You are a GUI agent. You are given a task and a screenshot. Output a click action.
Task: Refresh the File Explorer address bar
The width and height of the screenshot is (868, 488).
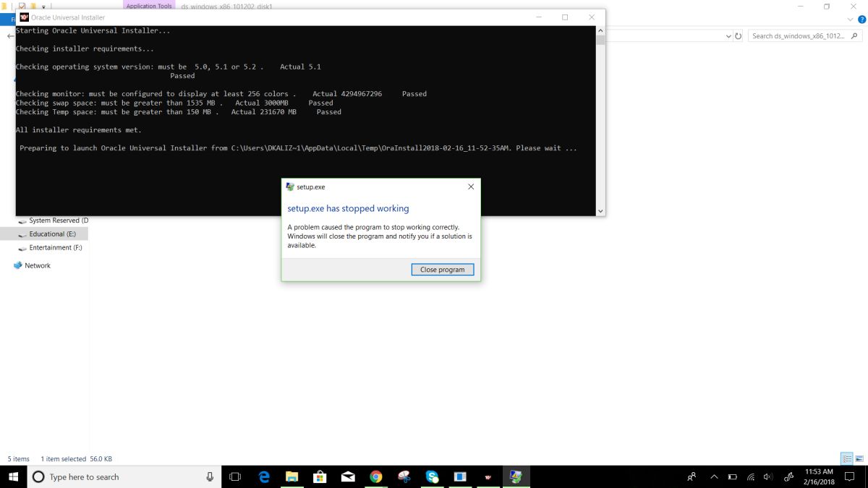point(739,35)
